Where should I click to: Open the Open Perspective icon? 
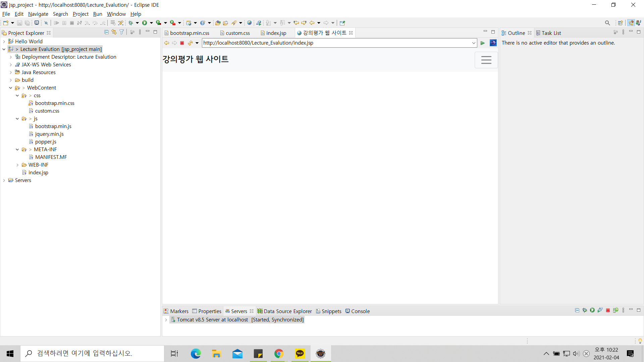pos(620,23)
